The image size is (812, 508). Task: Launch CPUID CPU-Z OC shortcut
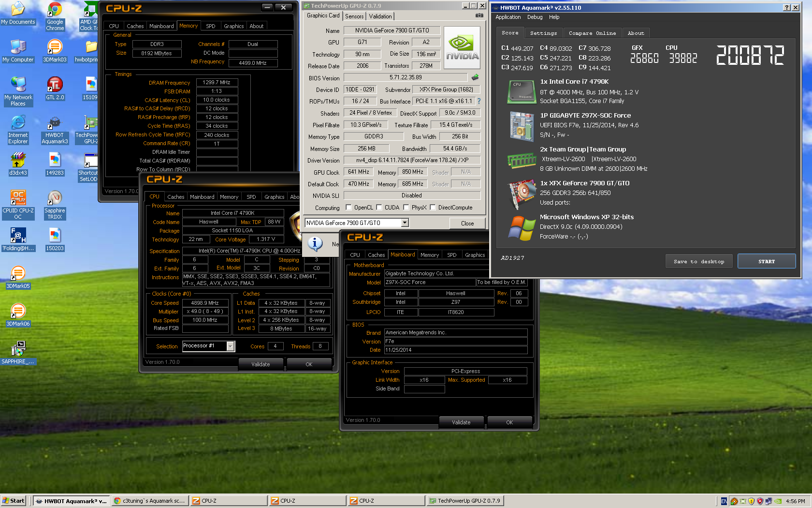click(x=18, y=205)
